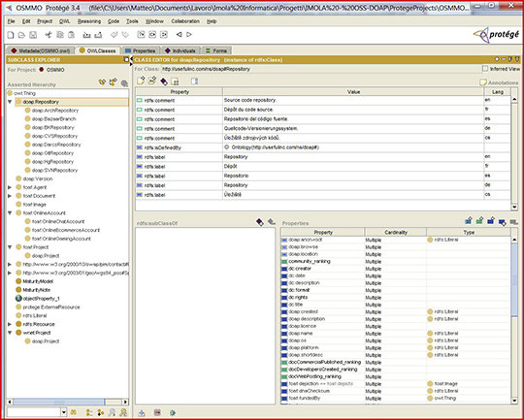The image size is (524, 420).
Task: Click the Paste clipboard toolbar icon
Action: click(x=71, y=35)
